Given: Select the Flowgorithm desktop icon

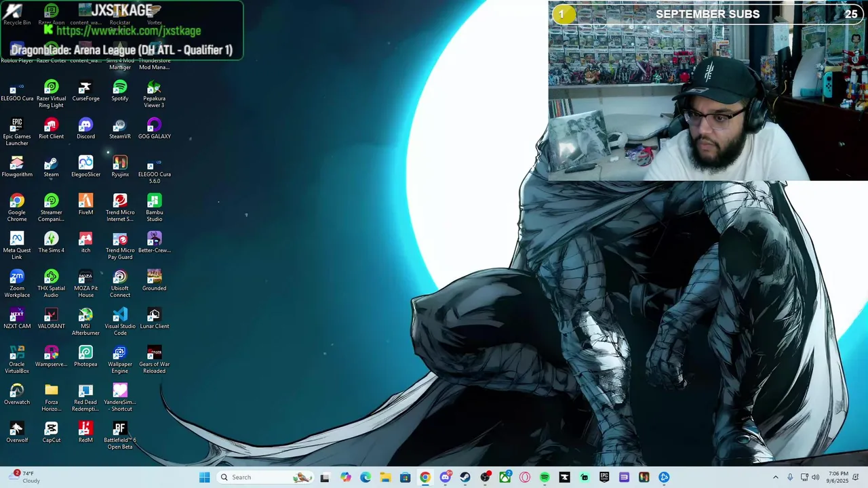Looking at the screenshot, I should tap(17, 167).
